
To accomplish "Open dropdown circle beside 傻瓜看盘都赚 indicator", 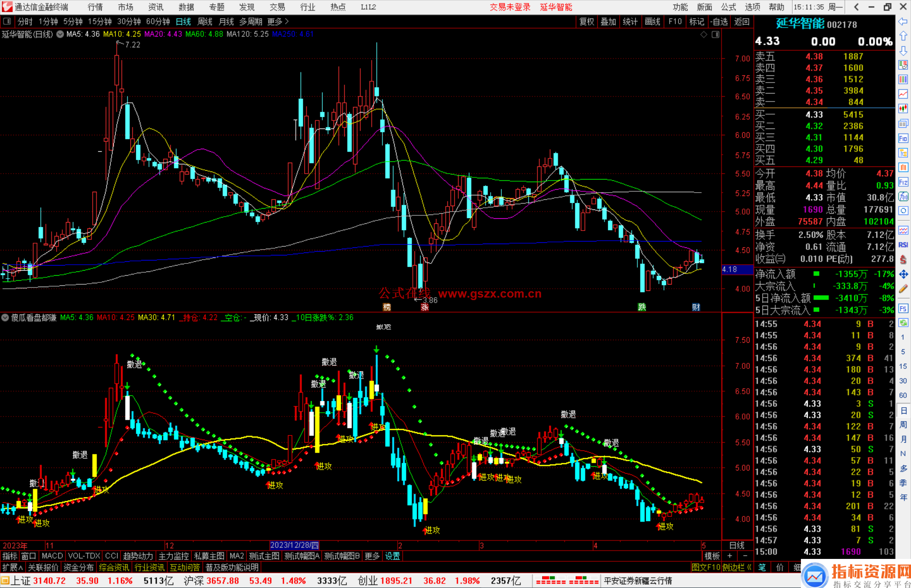I will [5, 317].
